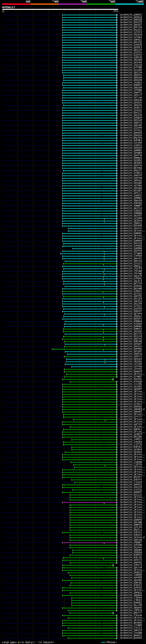
Task: Select hit label UniRef100_B9MV47
Action: (131, 311)
